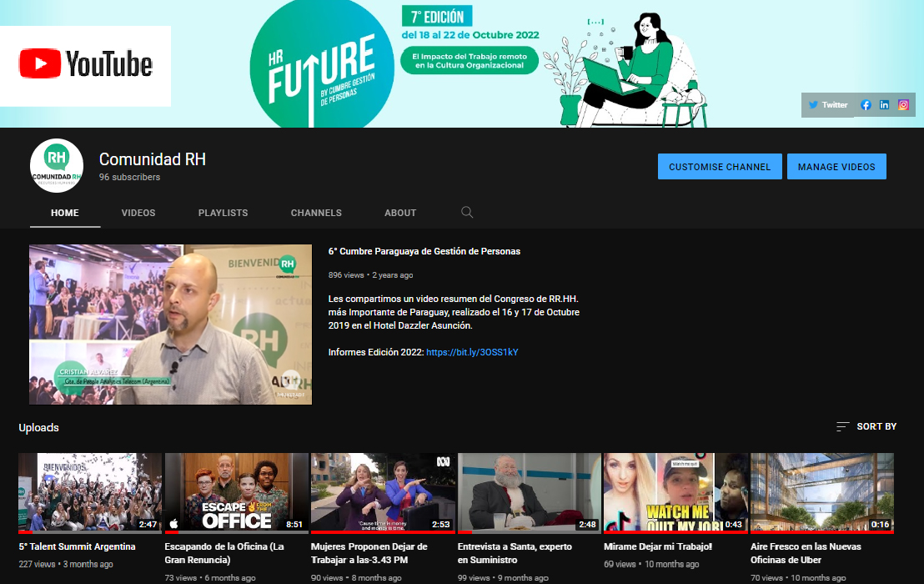
Task: Click the YouTube logo
Action: point(85,64)
